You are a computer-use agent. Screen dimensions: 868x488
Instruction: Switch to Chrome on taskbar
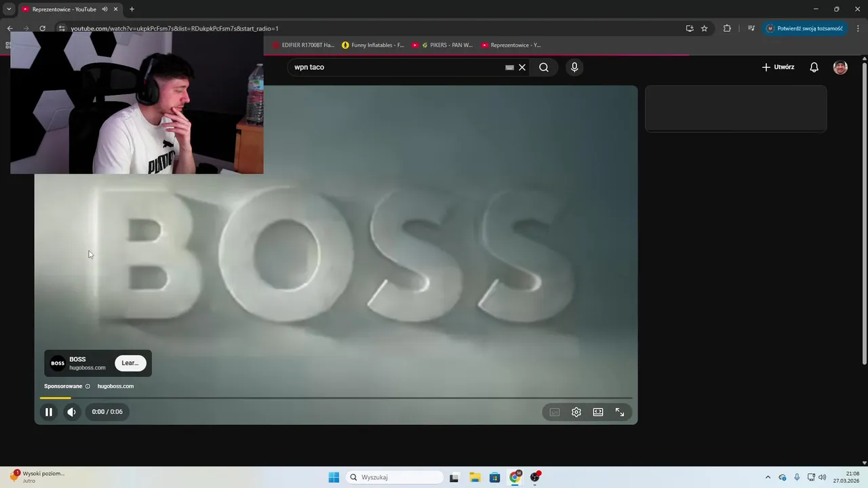coord(515,477)
